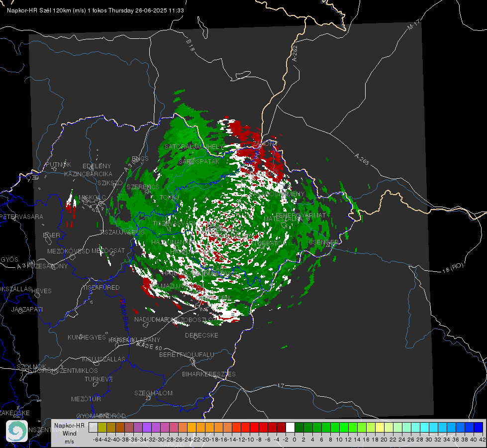Click the KISÚJSZÁLLÁS city label
This screenshot has width=487, height=448.
click(x=104, y=359)
